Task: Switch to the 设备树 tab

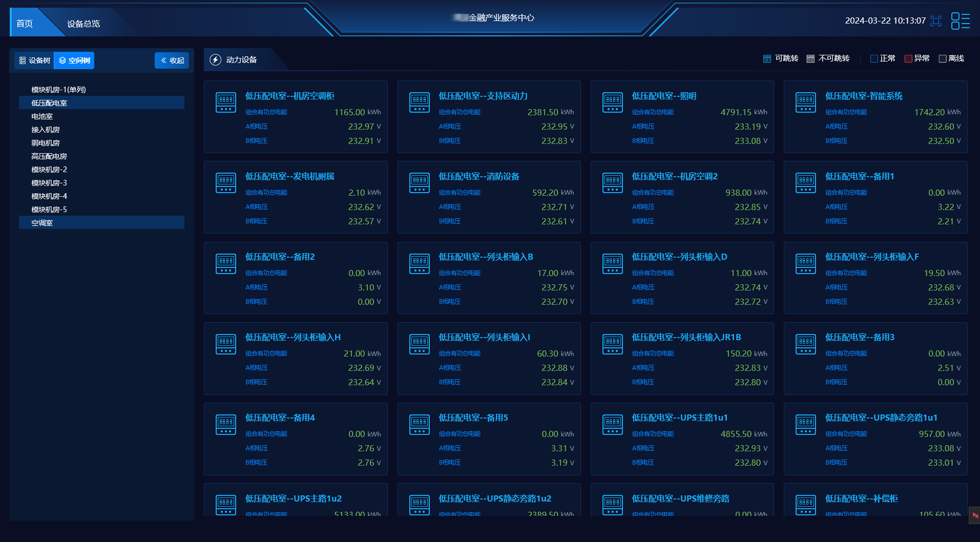Action: 34,60
